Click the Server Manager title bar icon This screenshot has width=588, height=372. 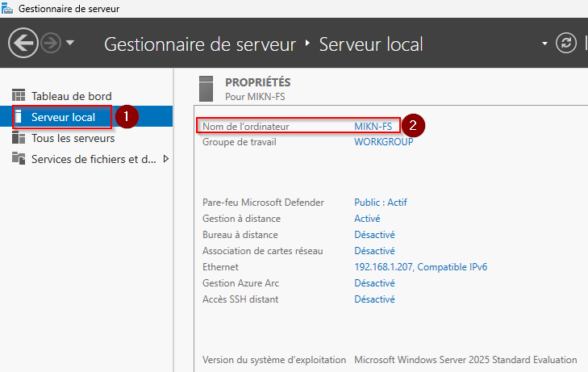click(x=6, y=8)
